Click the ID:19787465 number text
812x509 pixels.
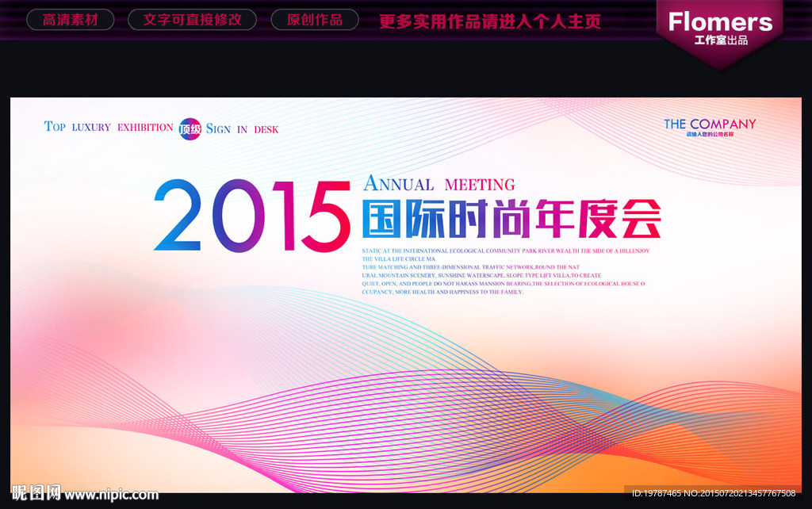(656, 493)
